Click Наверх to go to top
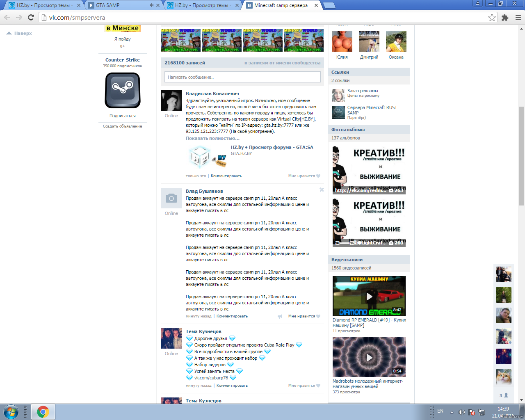The width and height of the screenshot is (525, 420). point(19,33)
